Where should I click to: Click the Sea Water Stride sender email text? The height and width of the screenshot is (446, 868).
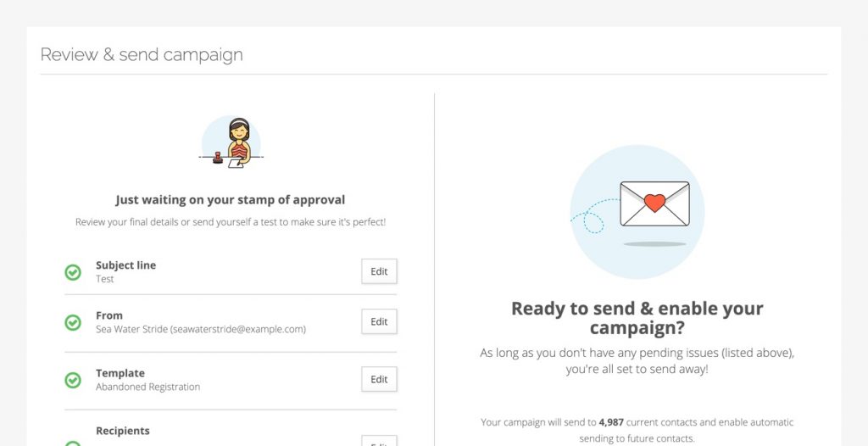click(x=201, y=329)
